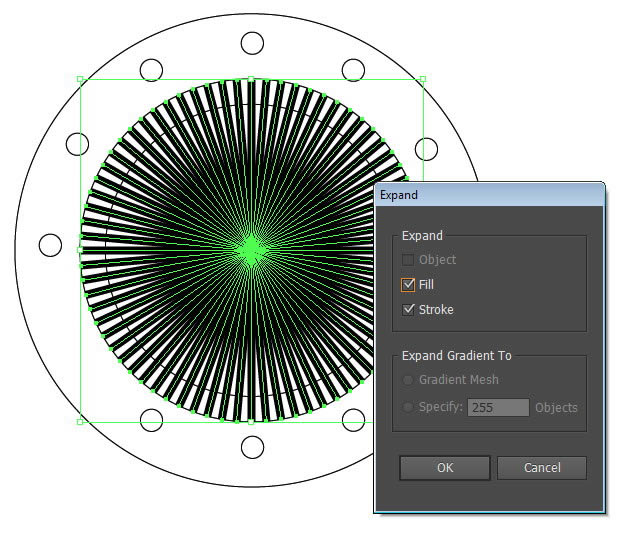Confirm with the OK button
Screen dimensions: 634x539
click(445, 468)
